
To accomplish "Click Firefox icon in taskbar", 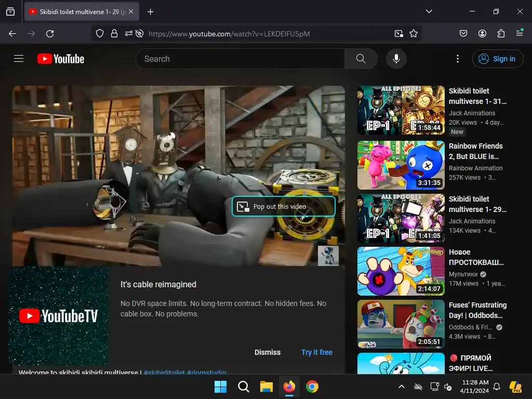I will point(289,387).
